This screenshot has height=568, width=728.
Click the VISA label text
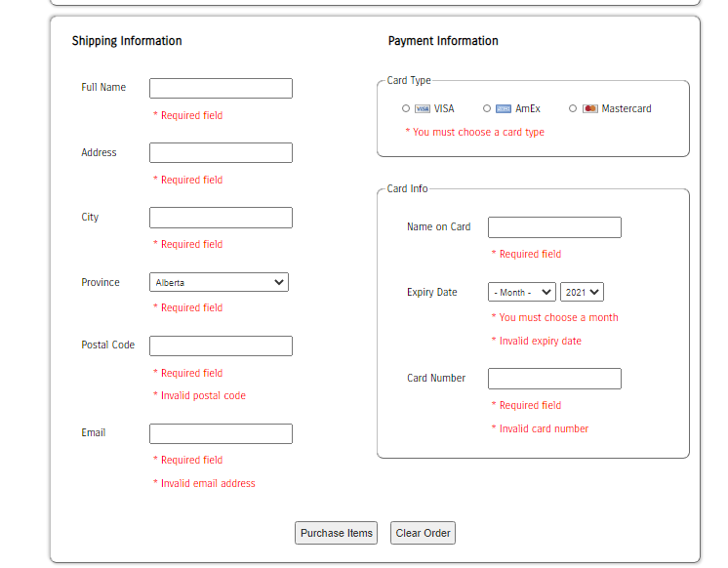coord(444,108)
